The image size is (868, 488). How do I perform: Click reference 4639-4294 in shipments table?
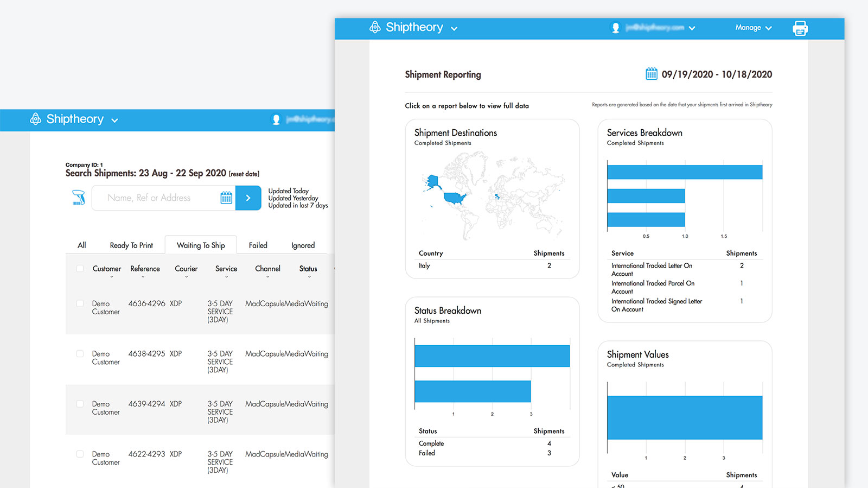coord(146,404)
